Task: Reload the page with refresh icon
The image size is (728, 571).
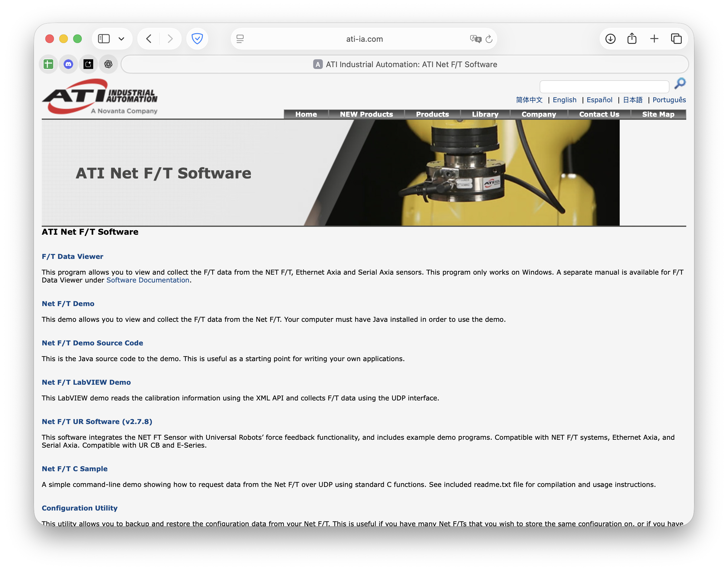Action: pos(489,39)
